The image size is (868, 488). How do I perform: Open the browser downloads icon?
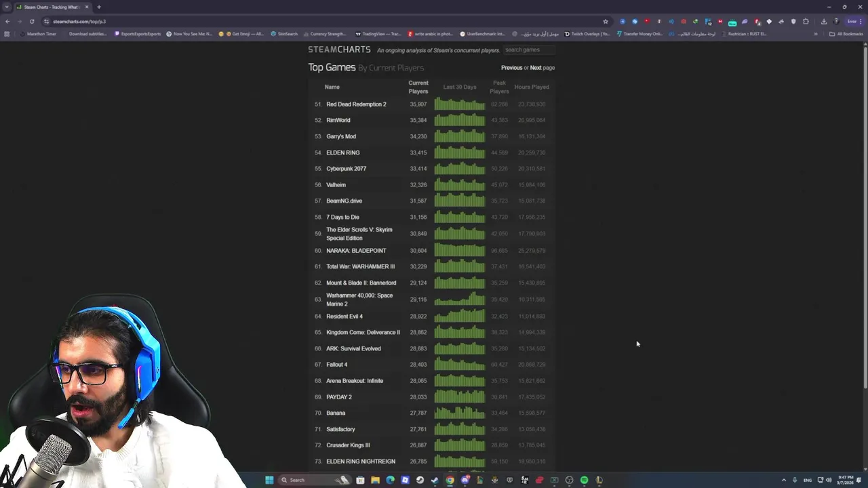[824, 21]
